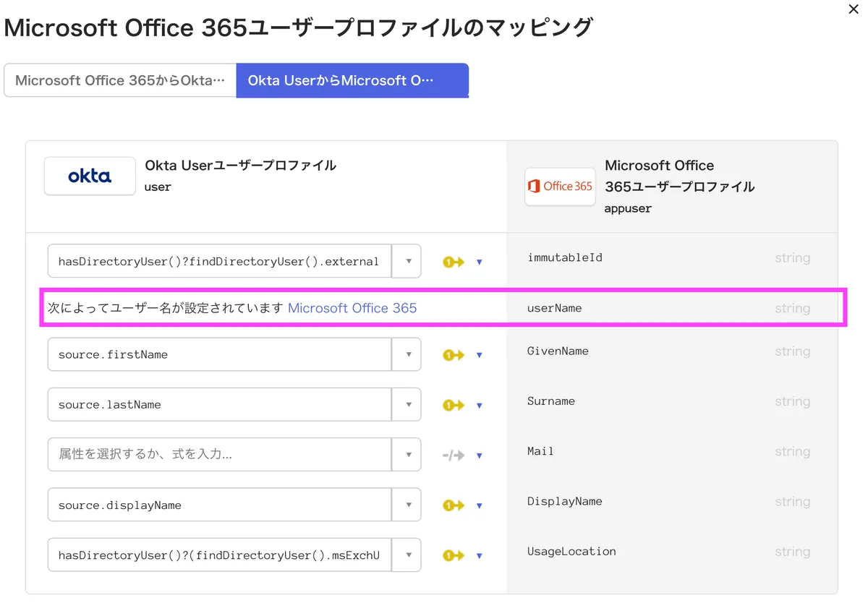Click the empty Mail attribute expression field
Viewport: 868px width, 603px height.
219,455
